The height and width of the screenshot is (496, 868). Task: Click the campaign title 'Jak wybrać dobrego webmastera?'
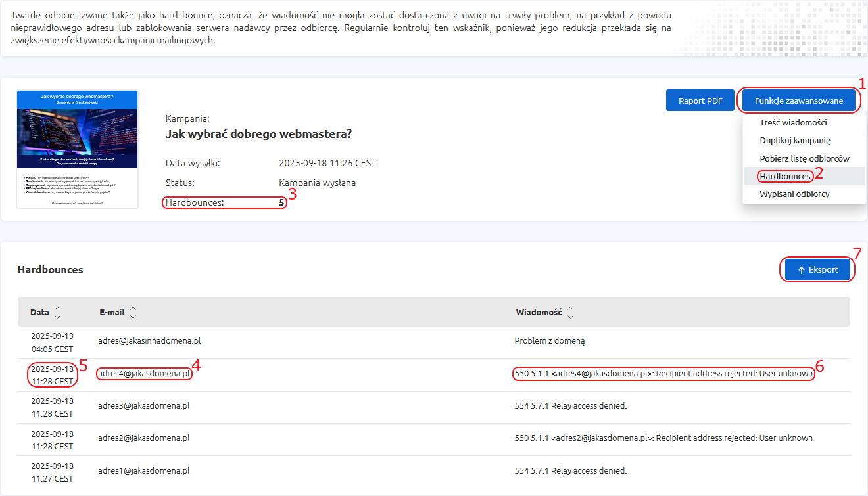258,135
